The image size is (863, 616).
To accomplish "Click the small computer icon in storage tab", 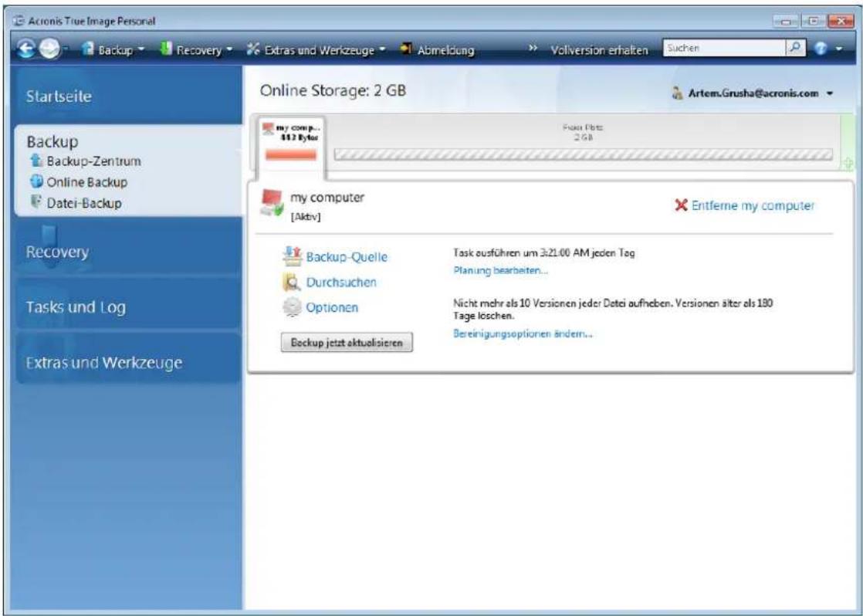I will tap(268, 129).
